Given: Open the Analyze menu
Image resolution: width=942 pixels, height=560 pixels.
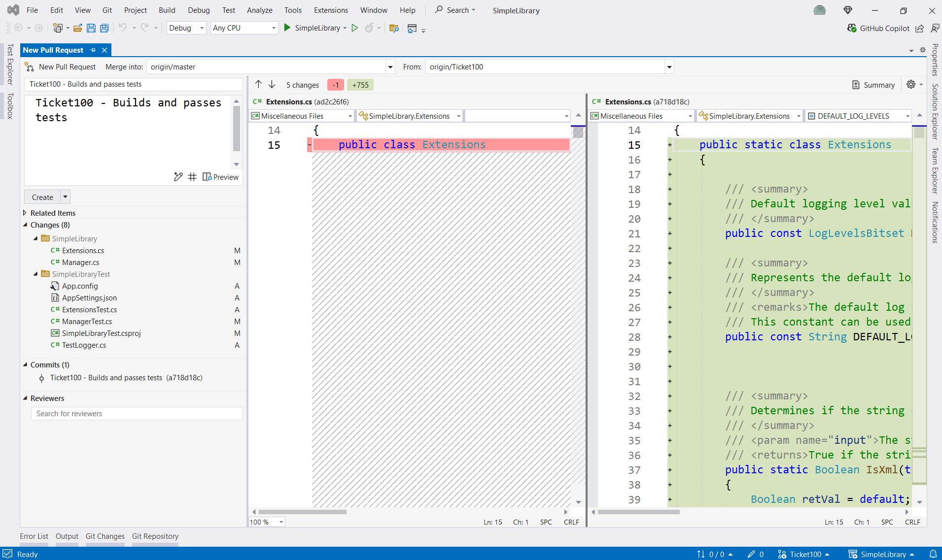Looking at the screenshot, I should coord(260,10).
